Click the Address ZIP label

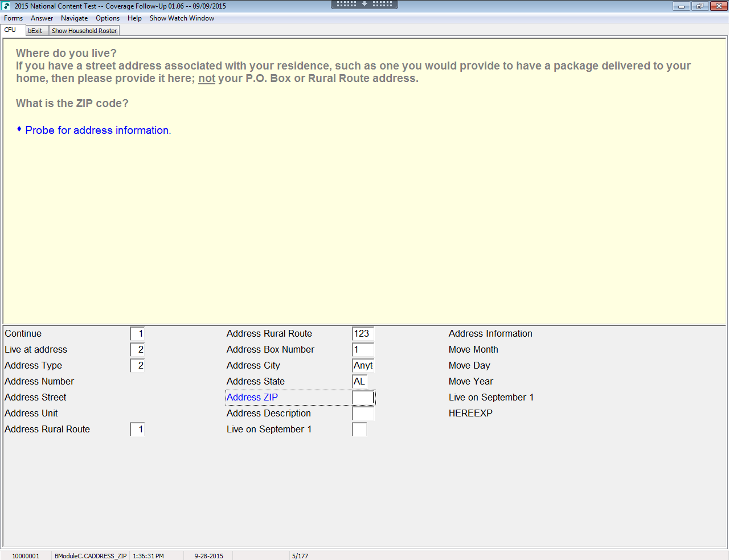252,398
